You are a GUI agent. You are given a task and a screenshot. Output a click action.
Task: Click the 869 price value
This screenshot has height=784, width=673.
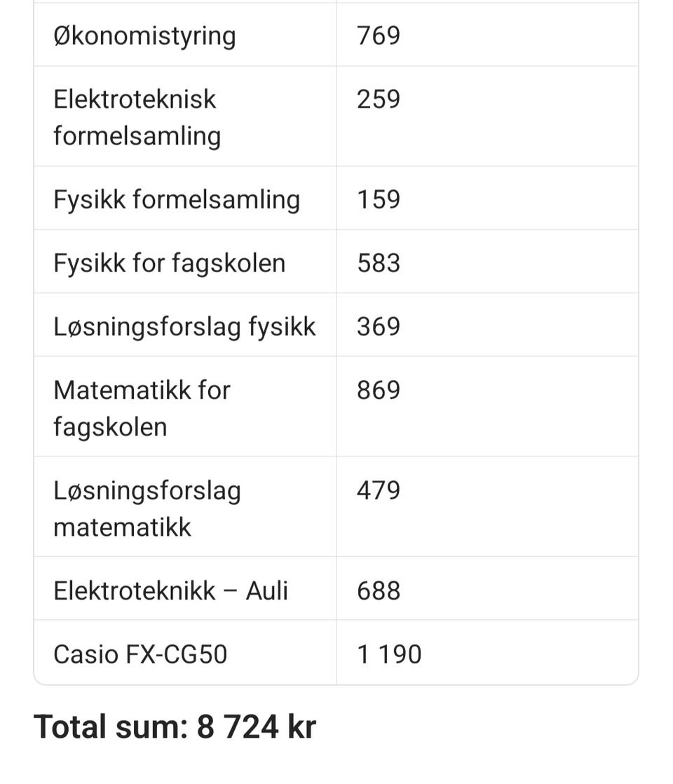coord(379,390)
